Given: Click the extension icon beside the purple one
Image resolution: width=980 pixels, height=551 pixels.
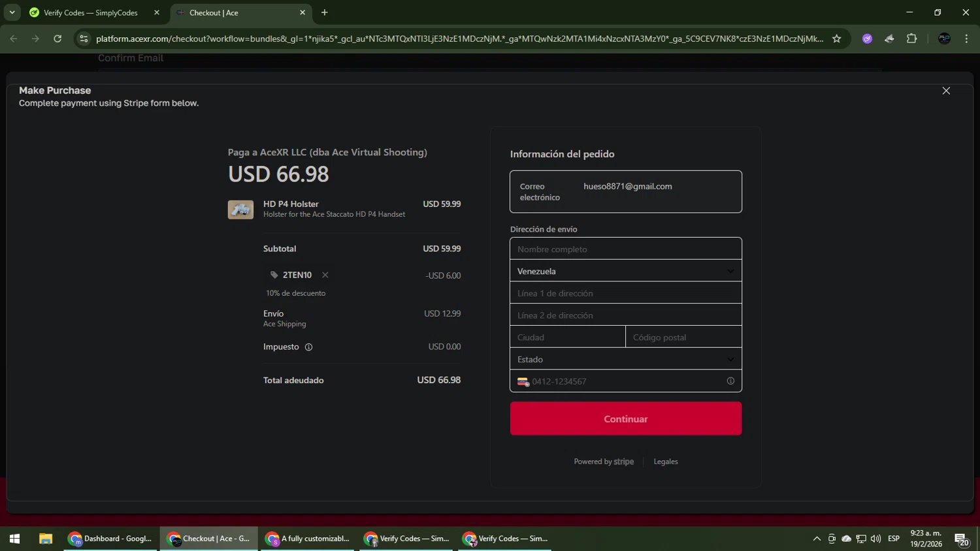Looking at the screenshot, I should tap(889, 39).
